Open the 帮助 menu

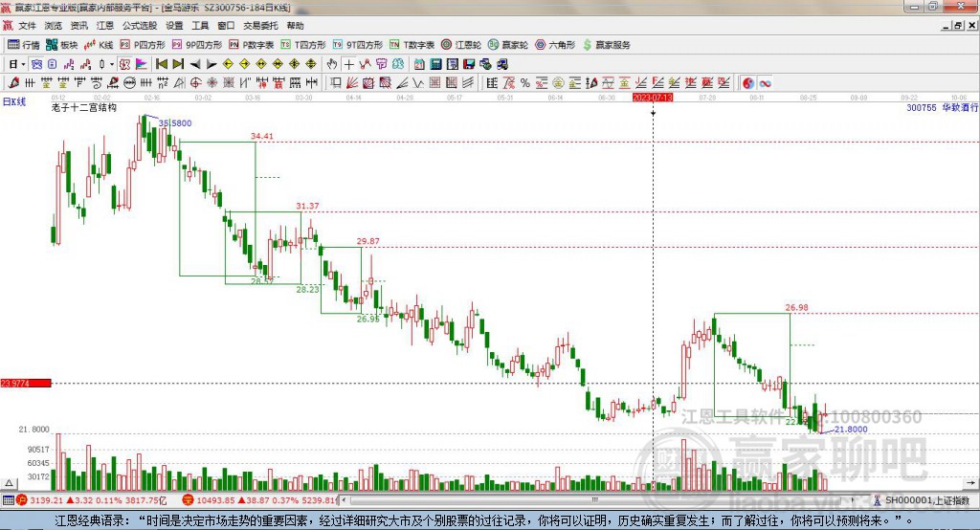click(x=295, y=26)
